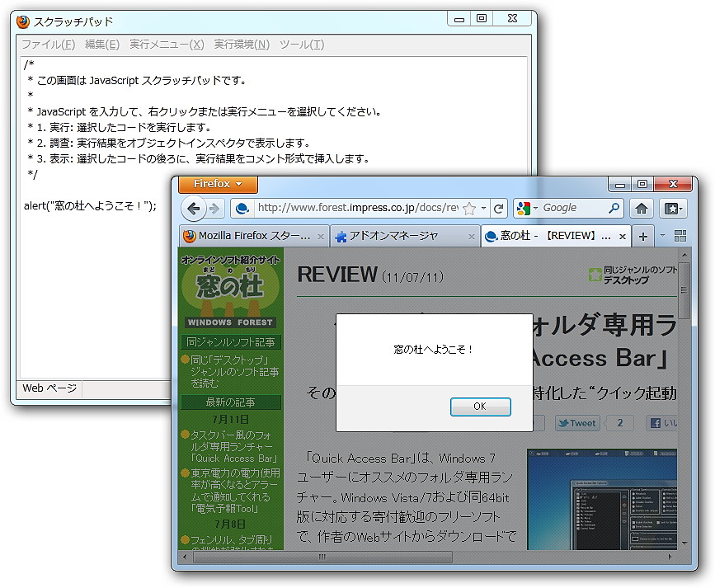Click the Tweet button on the article
The image size is (715, 588).
point(576,422)
